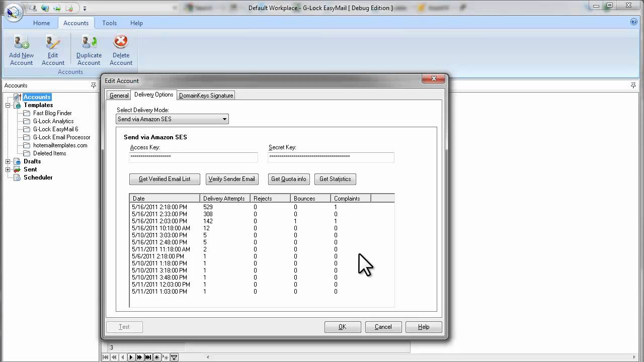Select the Delivery Options tab
The image size is (644, 362).
click(x=153, y=95)
